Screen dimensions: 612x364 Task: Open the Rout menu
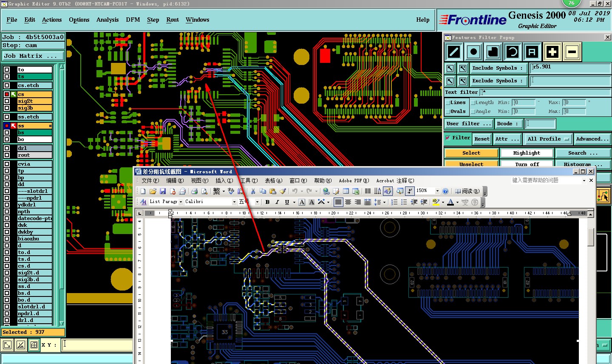tap(173, 20)
